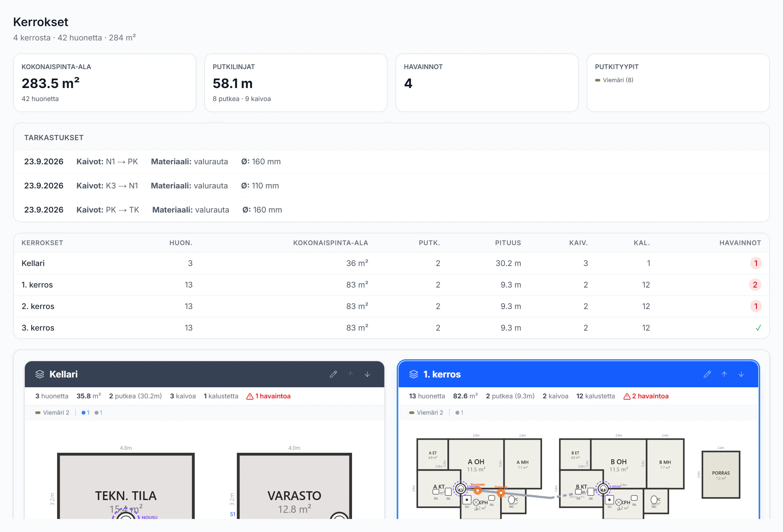Select the A OH room on floor plan
783x532 pixels.
(476, 463)
